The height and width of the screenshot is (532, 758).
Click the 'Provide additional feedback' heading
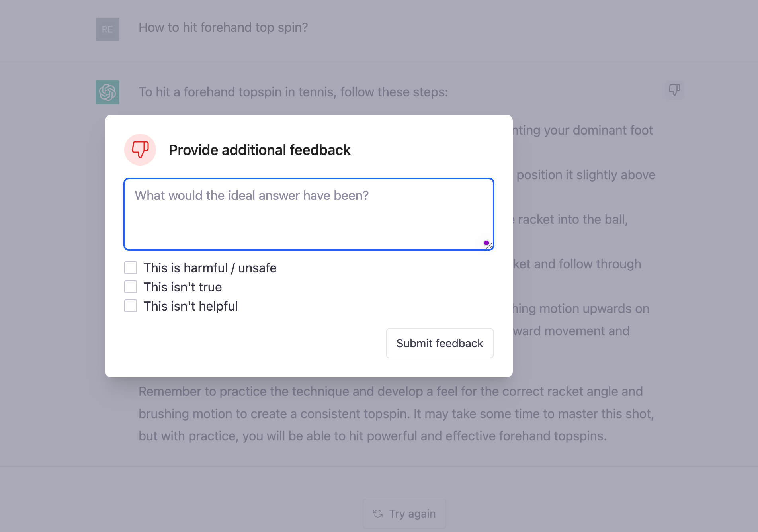click(260, 150)
